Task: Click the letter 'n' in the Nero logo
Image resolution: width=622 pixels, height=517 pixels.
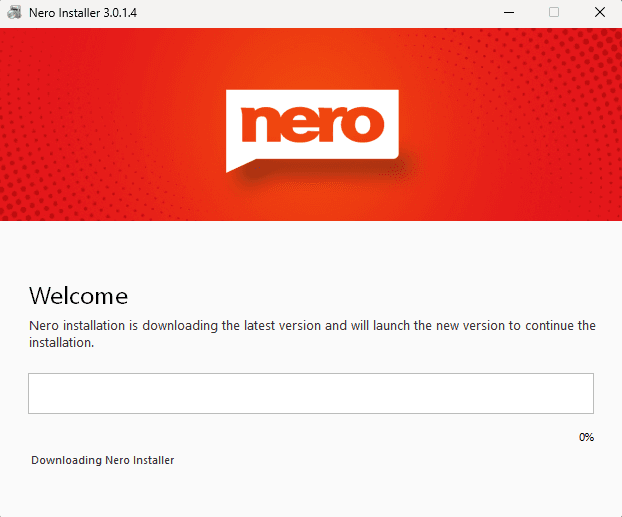Action: click(260, 125)
